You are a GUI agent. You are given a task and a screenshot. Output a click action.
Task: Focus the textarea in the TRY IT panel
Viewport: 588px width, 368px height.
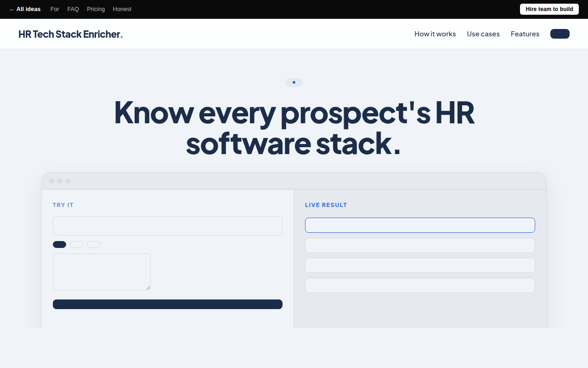point(102,272)
